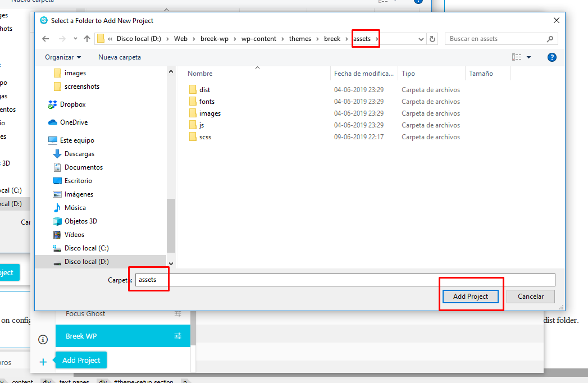
Task: Click the refresh icon in address bar
Action: pyautogui.click(x=432, y=39)
